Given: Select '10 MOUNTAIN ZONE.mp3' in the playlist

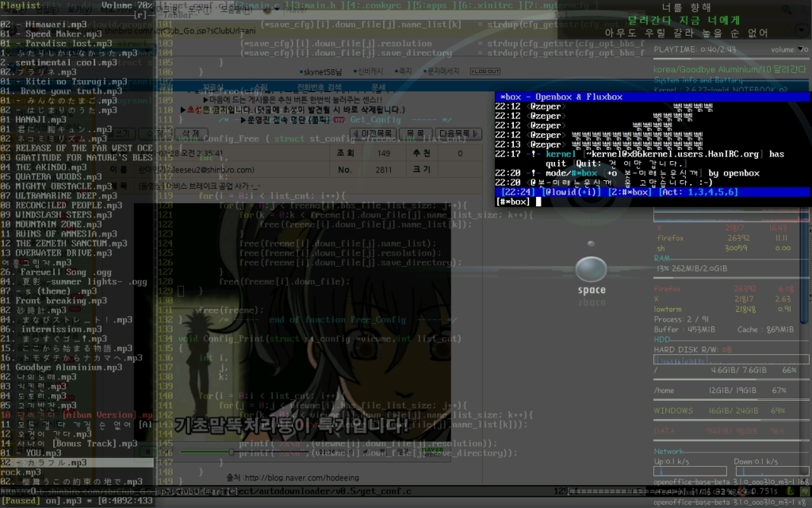Looking at the screenshot, I should [51, 225].
